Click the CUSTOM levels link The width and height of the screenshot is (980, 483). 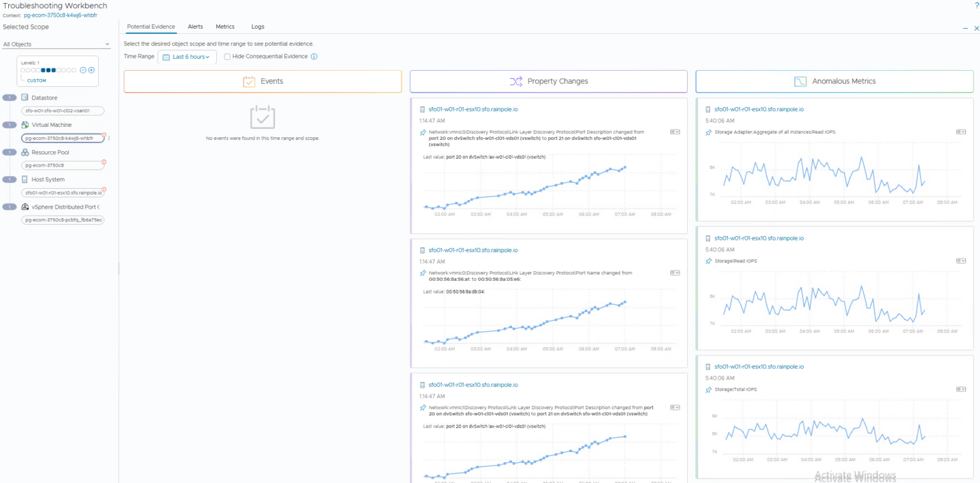(36, 81)
